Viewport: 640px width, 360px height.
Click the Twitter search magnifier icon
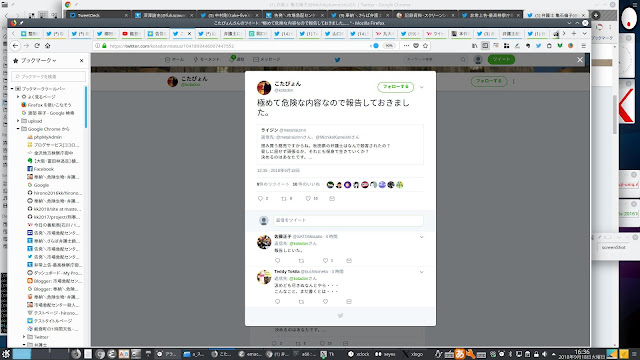(463, 60)
